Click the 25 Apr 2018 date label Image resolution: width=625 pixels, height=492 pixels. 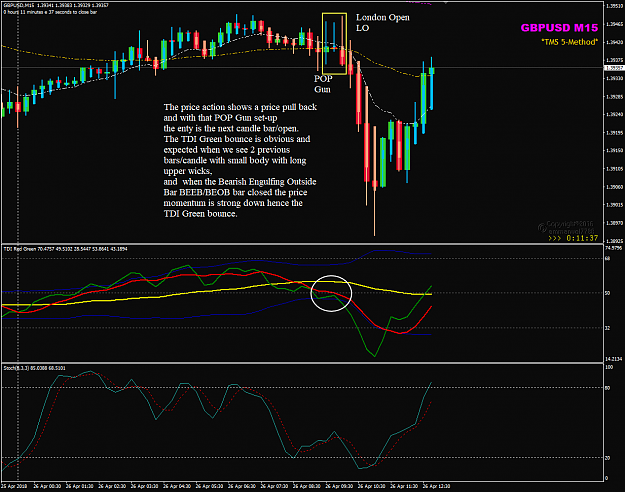coord(14,486)
